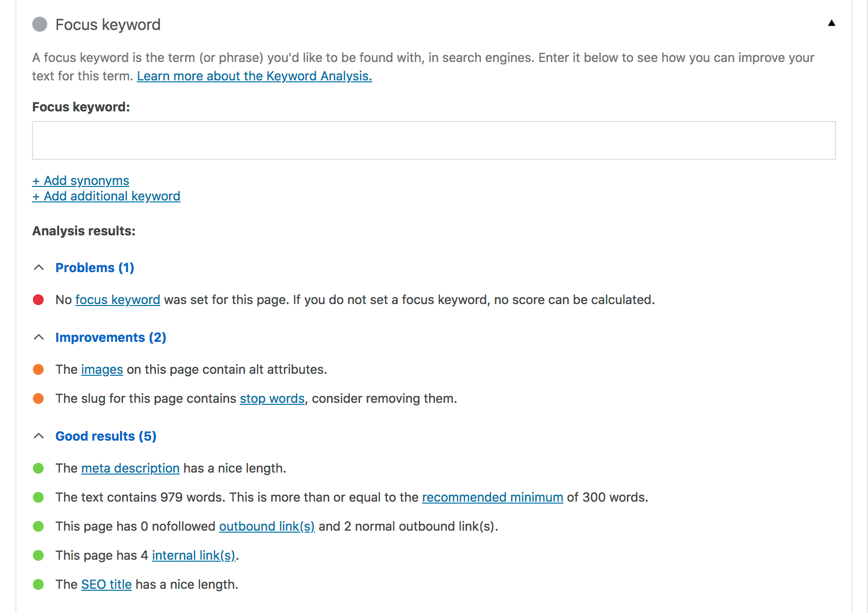Click Add additional keyword link
The width and height of the screenshot is (868, 613).
106,196
